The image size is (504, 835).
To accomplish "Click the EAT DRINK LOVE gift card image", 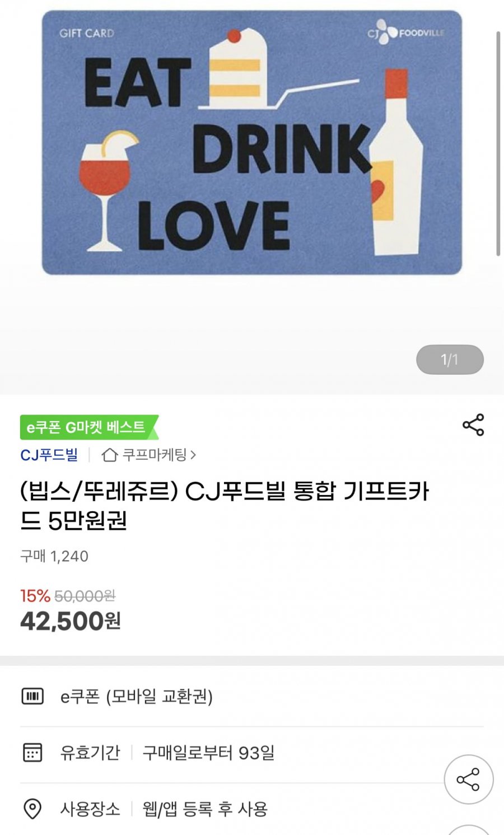I will click(x=252, y=143).
